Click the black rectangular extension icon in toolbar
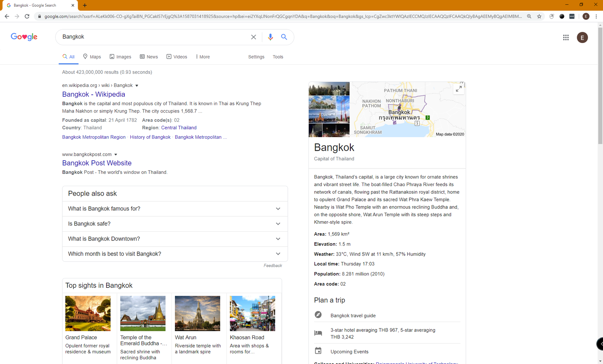The height and width of the screenshot is (364, 603). coord(572,16)
